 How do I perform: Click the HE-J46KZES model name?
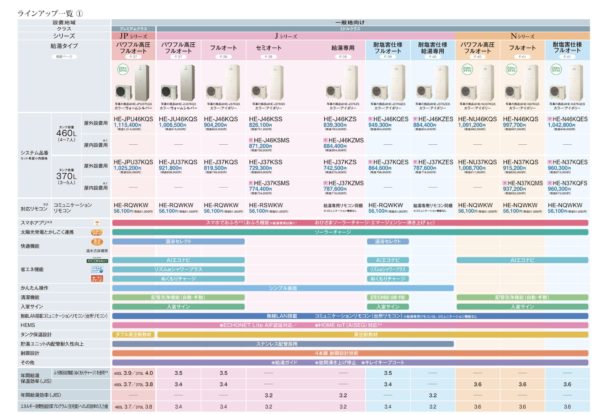coord(435,119)
